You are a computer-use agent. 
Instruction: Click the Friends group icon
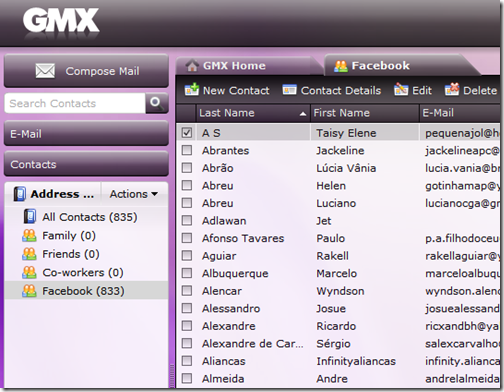pyautogui.click(x=29, y=254)
